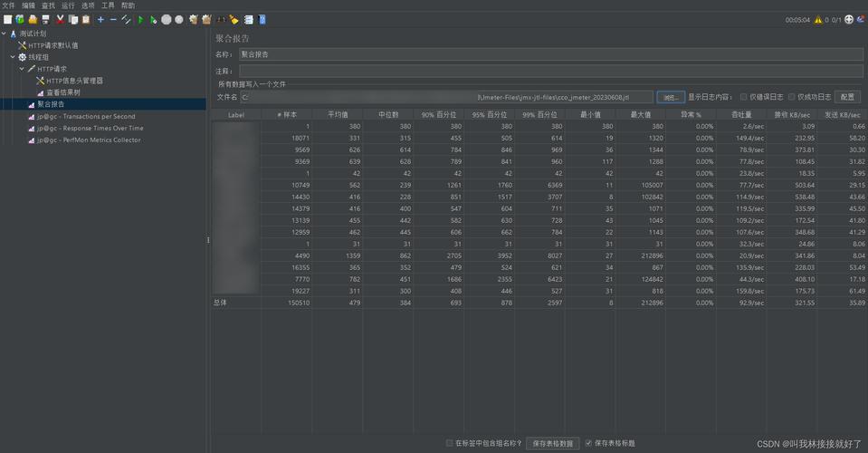Select HTTP信息头管理器 in the tree
This screenshot has height=453, width=868.
pyautogui.click(x=75, y=81)
